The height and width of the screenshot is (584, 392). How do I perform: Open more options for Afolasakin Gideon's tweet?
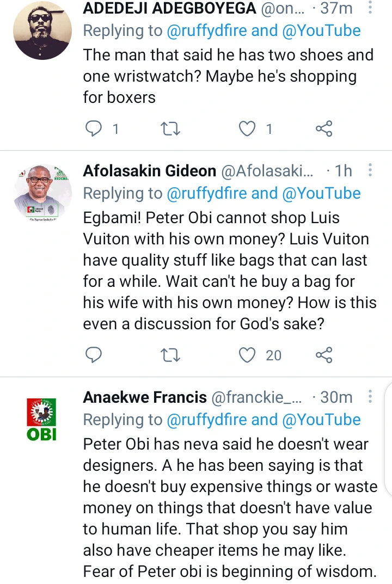pyautogui.click(x=370, y=171)
